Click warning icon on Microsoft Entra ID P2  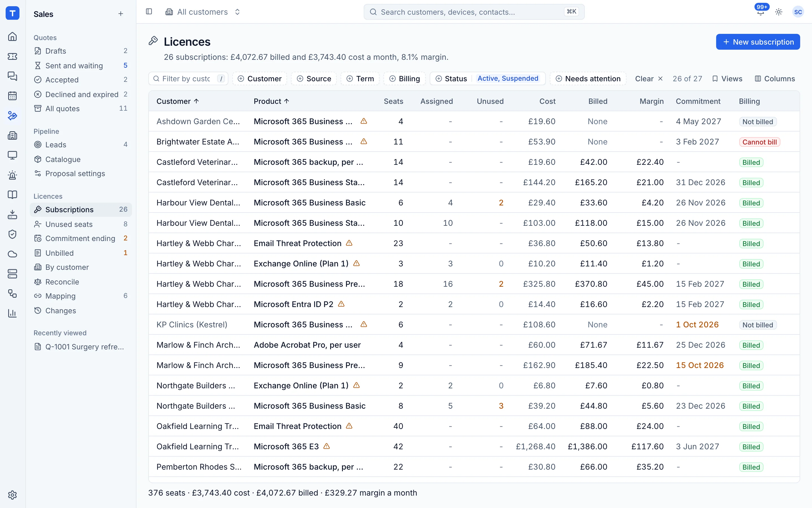(341, 304)
